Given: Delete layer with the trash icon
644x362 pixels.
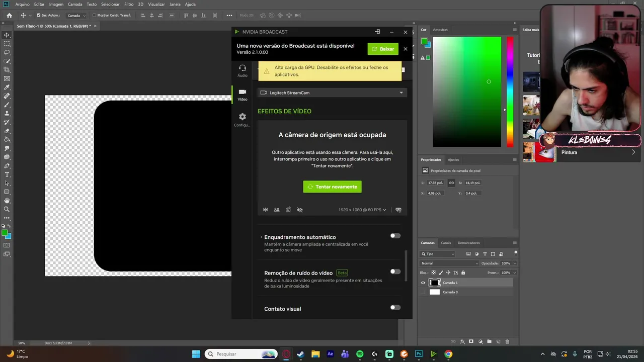Looking at the screenshot, I should [507, 341].
